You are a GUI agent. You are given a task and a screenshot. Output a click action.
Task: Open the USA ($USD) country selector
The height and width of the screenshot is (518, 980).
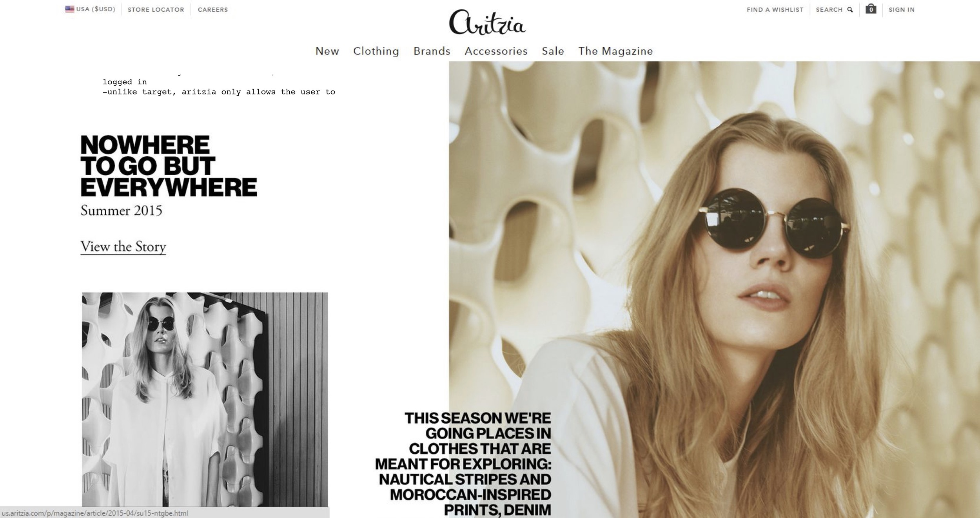click(91, 9)
